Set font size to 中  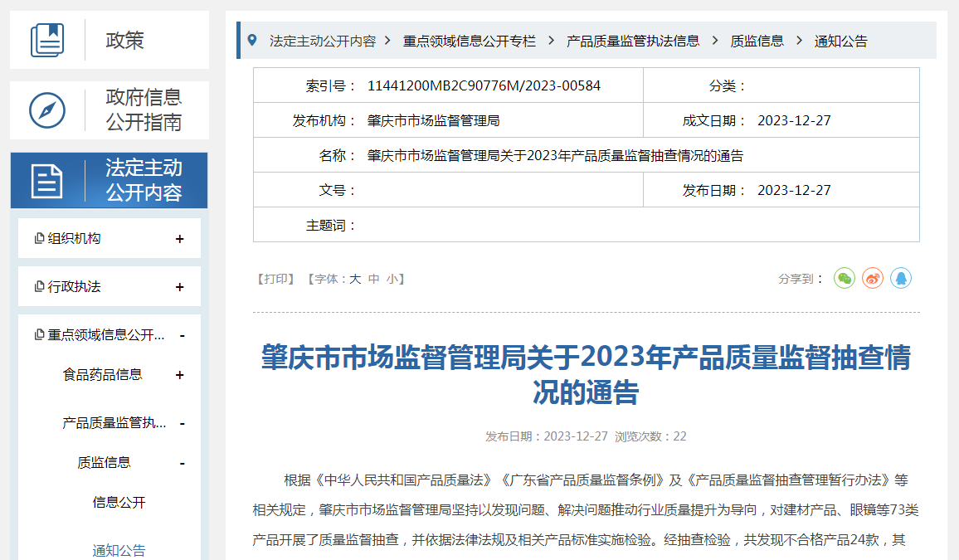373,279
